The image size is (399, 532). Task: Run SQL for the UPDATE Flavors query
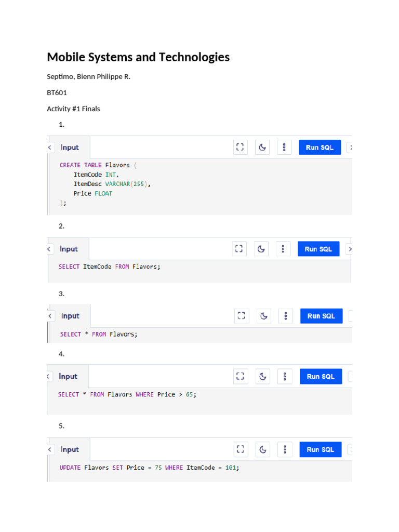click(320, 449)
